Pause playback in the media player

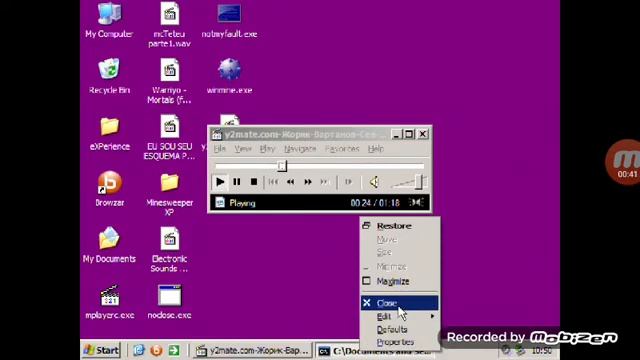(237, 182)
